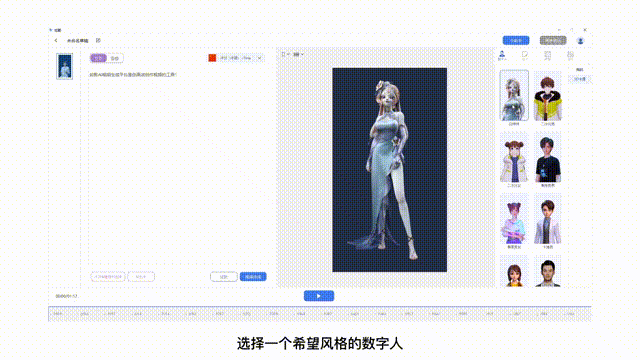Click the second small button below script
640x360 pixels.
[x=141, y=277]
